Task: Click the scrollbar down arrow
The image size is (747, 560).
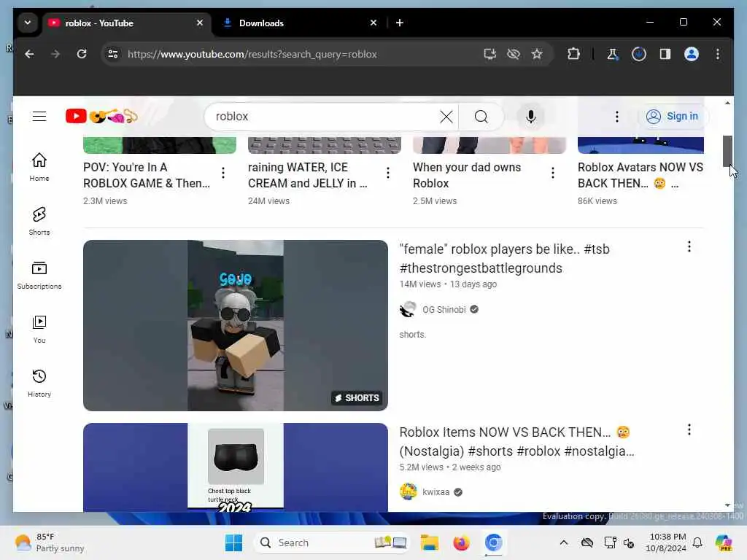Action: click(727, 505)
